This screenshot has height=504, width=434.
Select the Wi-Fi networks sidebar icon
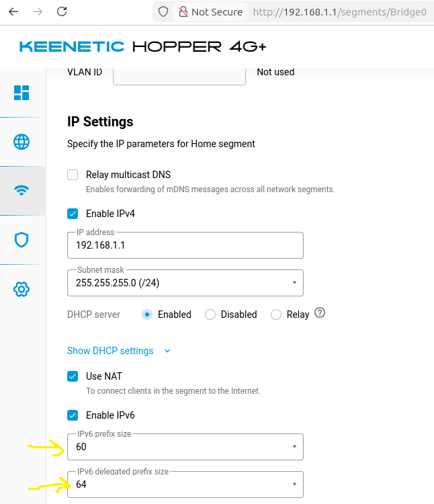[21, 191]
